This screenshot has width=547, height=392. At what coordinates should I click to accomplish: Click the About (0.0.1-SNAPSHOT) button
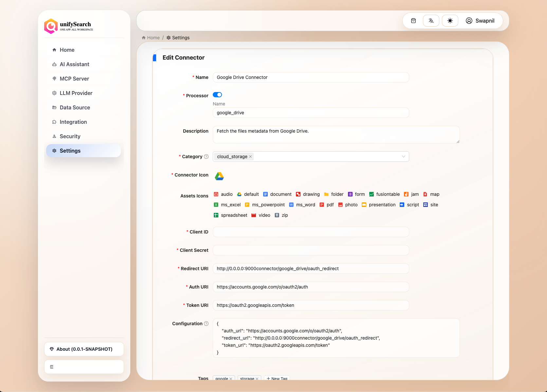tap(84, 349)
